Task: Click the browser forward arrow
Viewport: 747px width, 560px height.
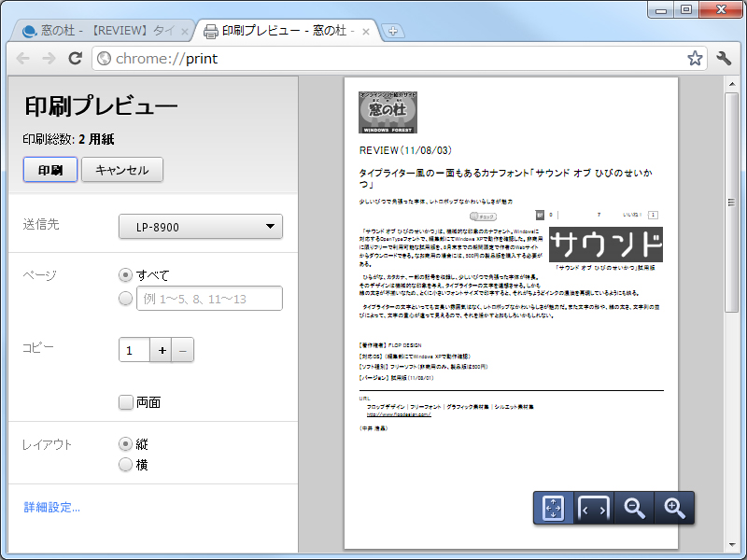Action: [x=49, y=58]
